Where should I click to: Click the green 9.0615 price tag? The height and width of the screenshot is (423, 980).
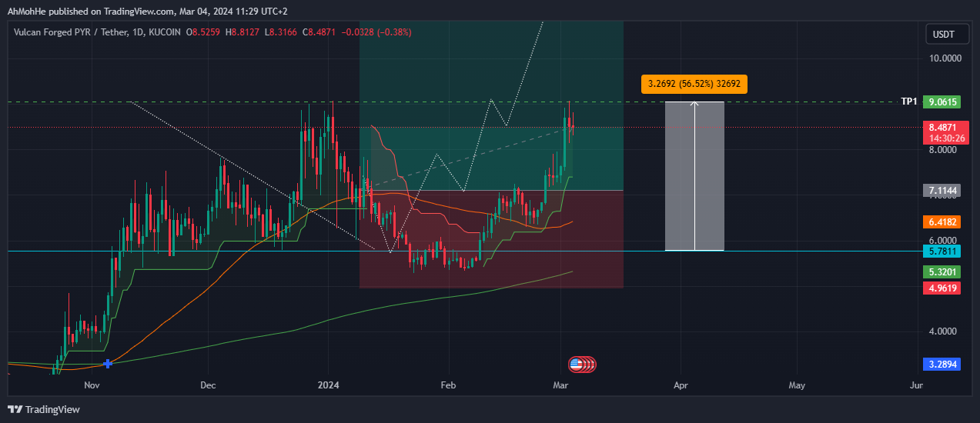(942, 102)
